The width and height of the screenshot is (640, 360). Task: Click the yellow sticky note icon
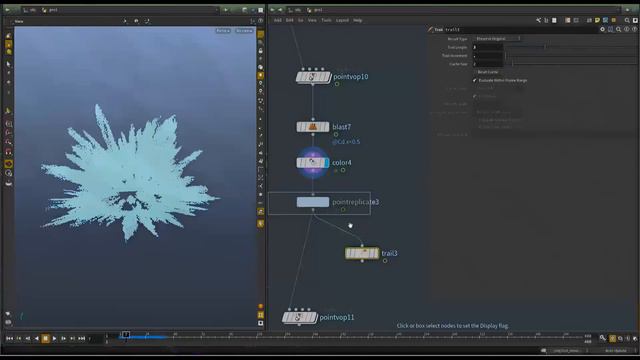coord(597,20)
